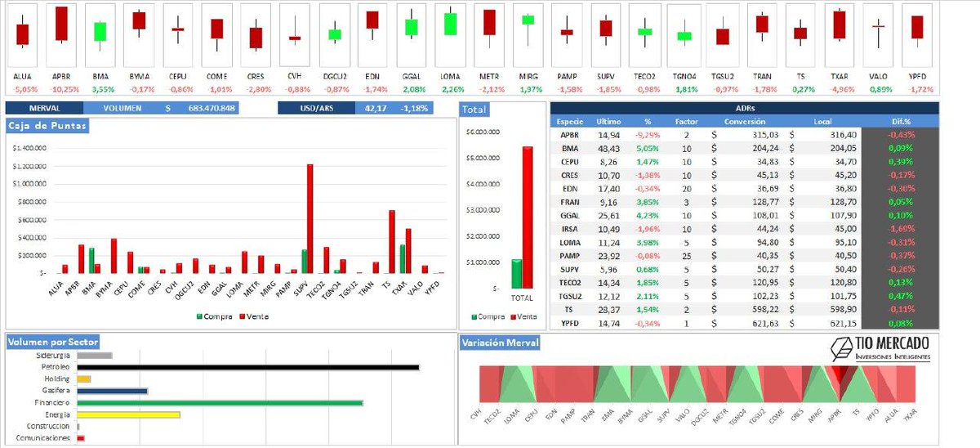Screen dimensions: 980x448
Task: Click the red Venta bar in Total chart
Action: point(528,217)
